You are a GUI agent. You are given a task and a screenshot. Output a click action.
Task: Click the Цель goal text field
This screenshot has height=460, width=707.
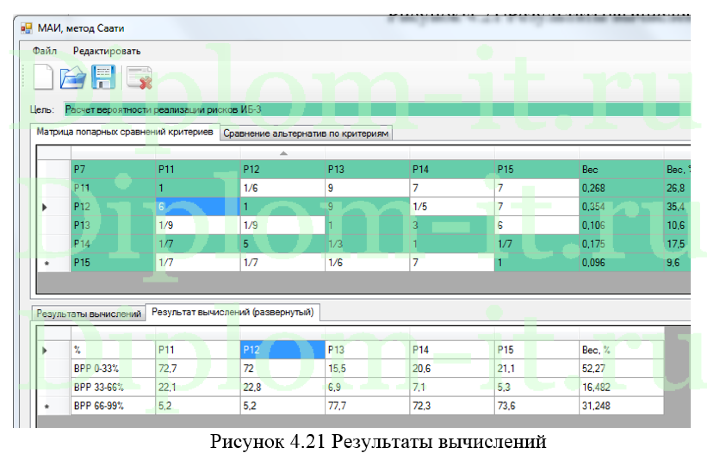[370, 109]
